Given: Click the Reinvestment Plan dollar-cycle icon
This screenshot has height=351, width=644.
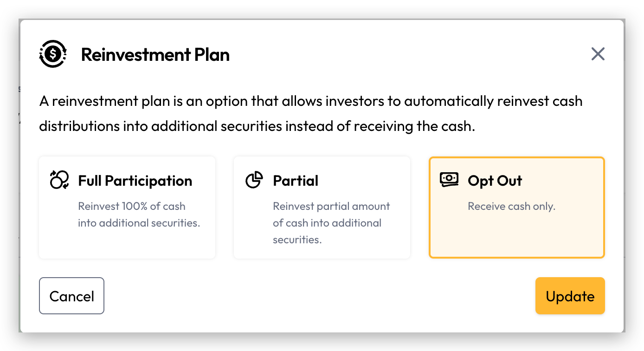Looking at the screenshot, I should (53, 54).
